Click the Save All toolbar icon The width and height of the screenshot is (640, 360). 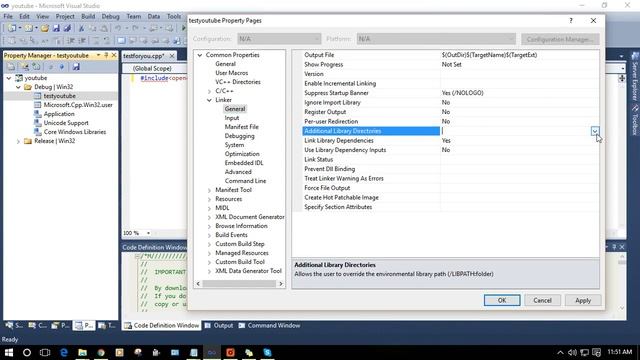(67, 28)
